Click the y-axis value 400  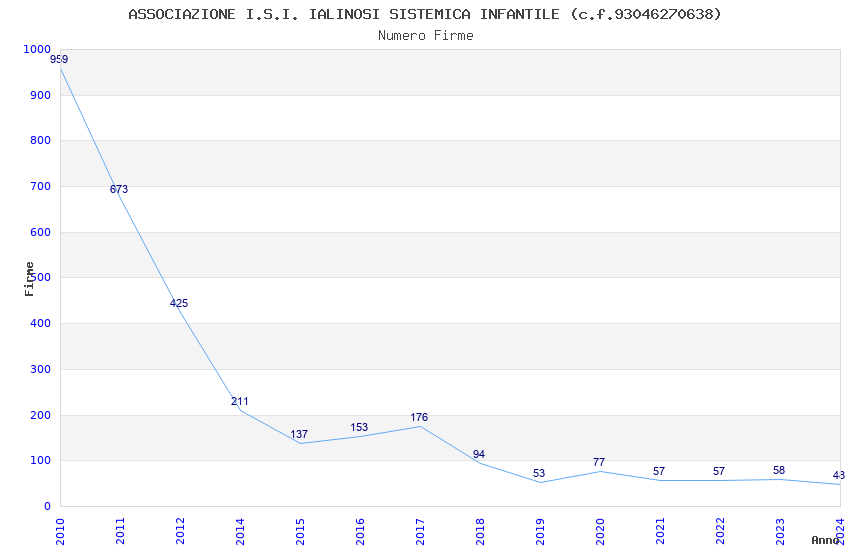tap(41, 323)
